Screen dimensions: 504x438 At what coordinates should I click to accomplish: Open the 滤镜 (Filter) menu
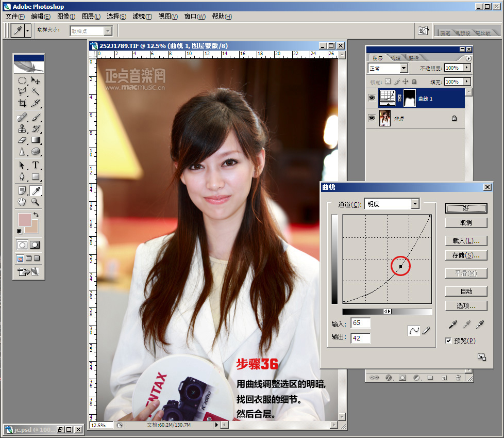click(142, 17)
